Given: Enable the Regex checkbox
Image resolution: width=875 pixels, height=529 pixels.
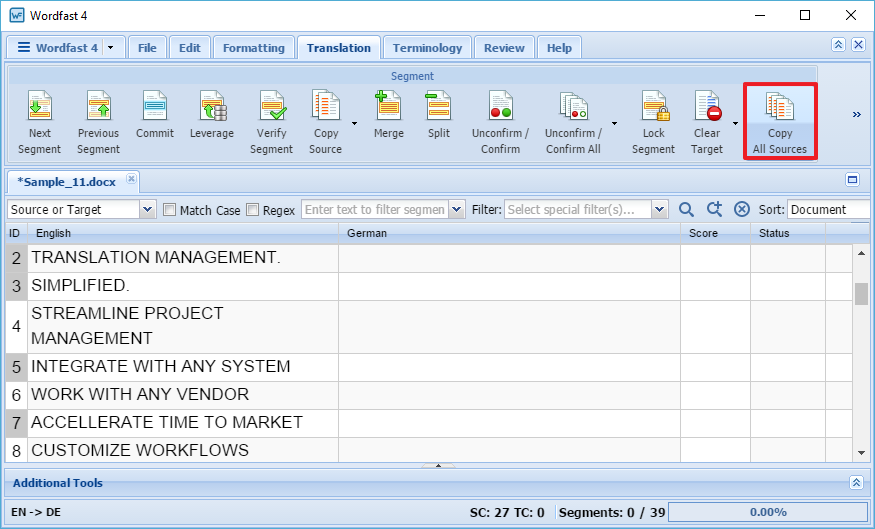Looking at the screenshot, I should click(253, 210).
